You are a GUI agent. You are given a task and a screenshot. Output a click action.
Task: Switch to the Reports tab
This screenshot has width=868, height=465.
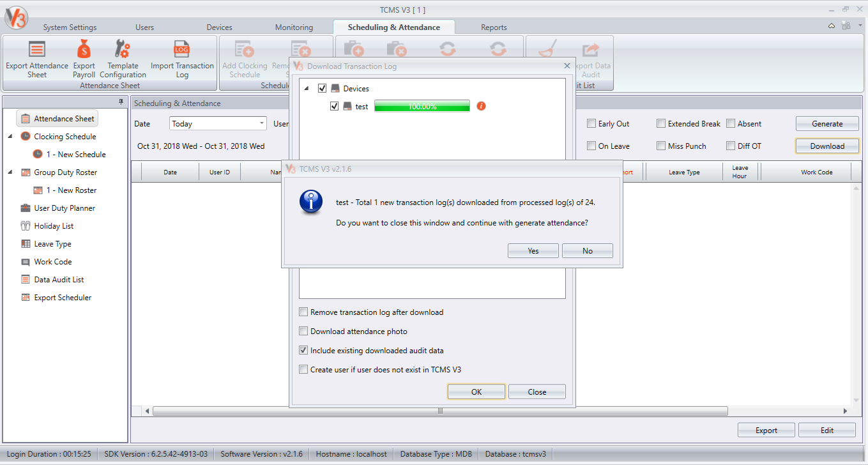click(x=494, y=27)
